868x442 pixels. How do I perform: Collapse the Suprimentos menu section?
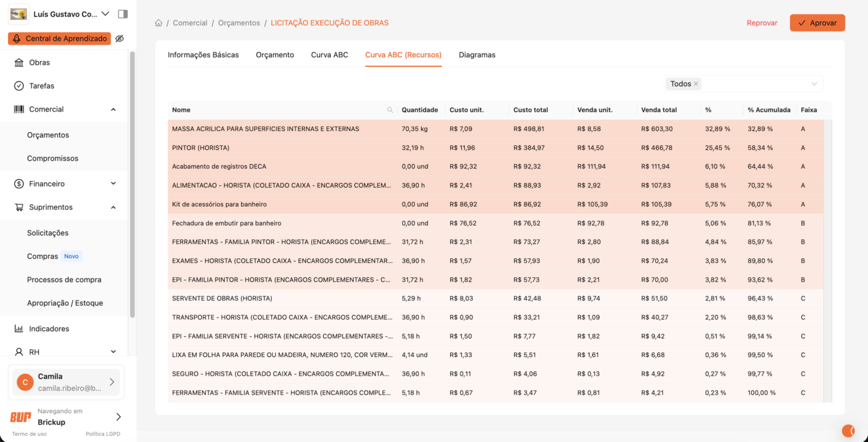click(113, 207)
